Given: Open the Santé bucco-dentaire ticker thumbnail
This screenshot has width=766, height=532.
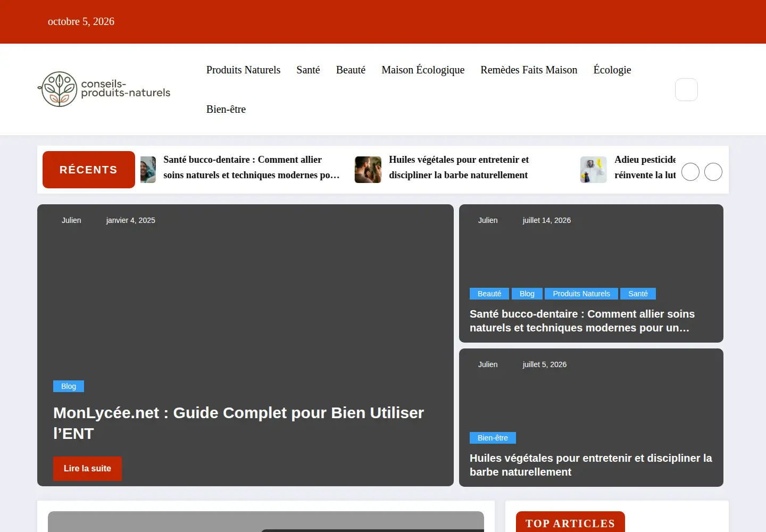Looking at the screenshot, I should pyautogui.click(x=148, y=170).
